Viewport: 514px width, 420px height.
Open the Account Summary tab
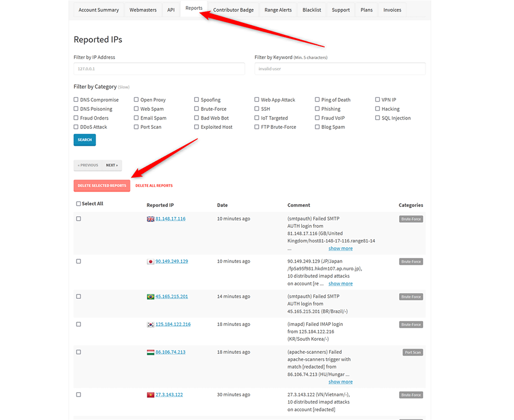(x=98, y=10)
